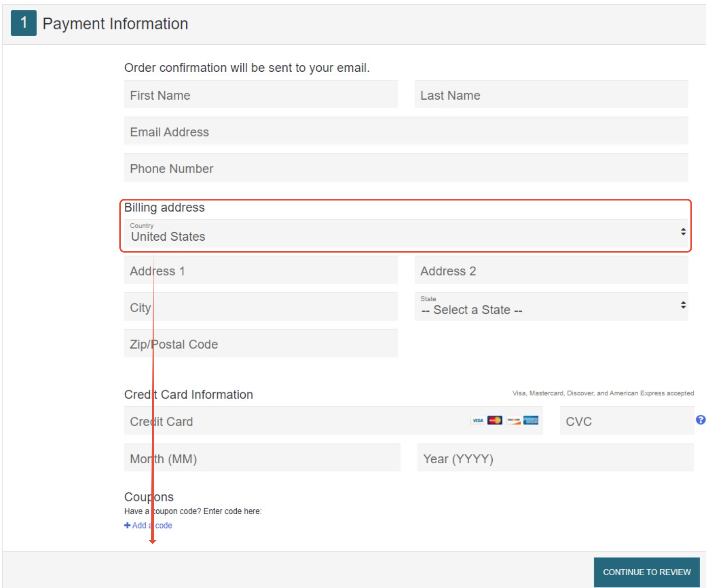Click the Billing address label
The height and width of the screenshot is (588, 706).
pos(165,207)
